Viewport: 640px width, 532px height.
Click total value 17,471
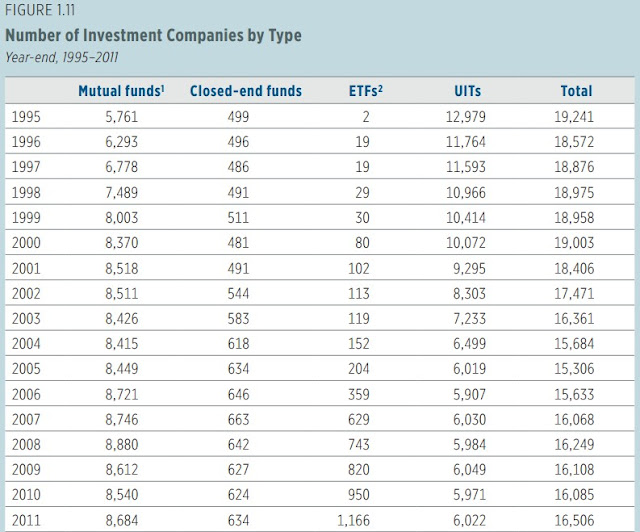coord(574,293)
